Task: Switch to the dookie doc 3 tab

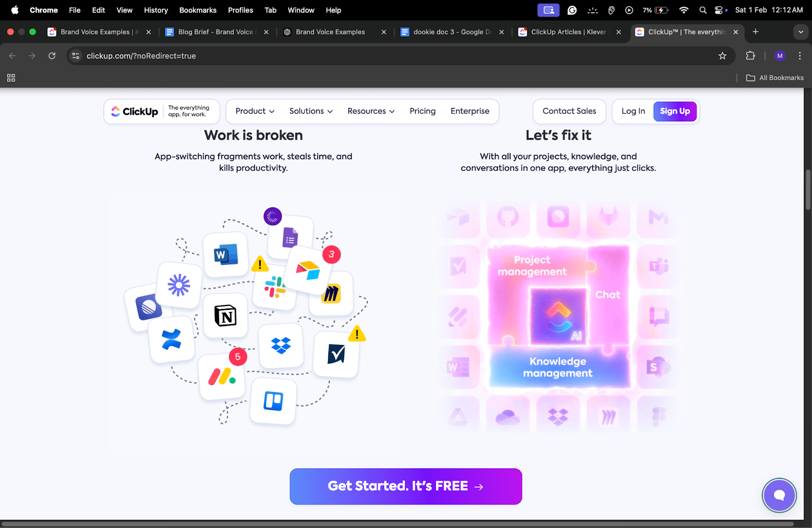Action: [x=452, y=32]
